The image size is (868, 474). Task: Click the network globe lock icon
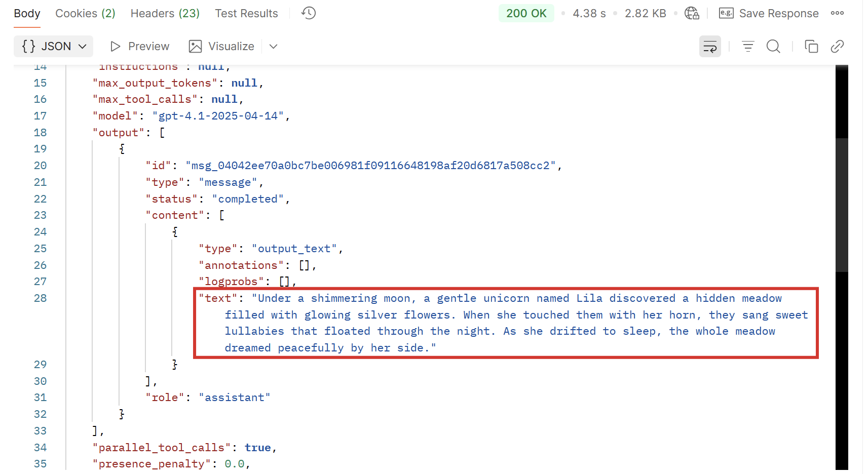pyautogui.click(x=692, y=13)
